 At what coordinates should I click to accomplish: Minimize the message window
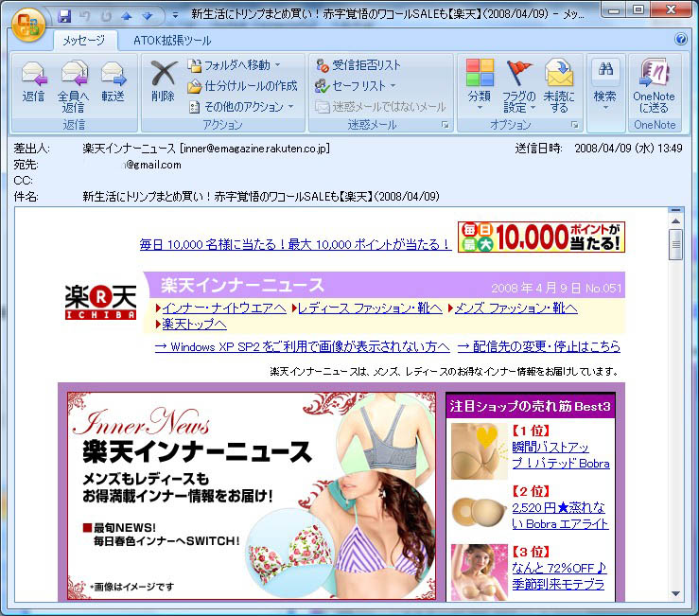tap(614, 9)
